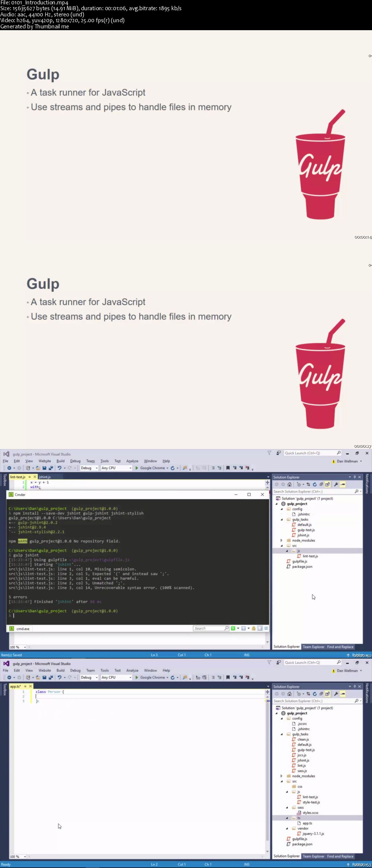The image size is (372, 868).
Task: Open the Notifications side panel in the app.ts frame
Action: coord(367,693)
